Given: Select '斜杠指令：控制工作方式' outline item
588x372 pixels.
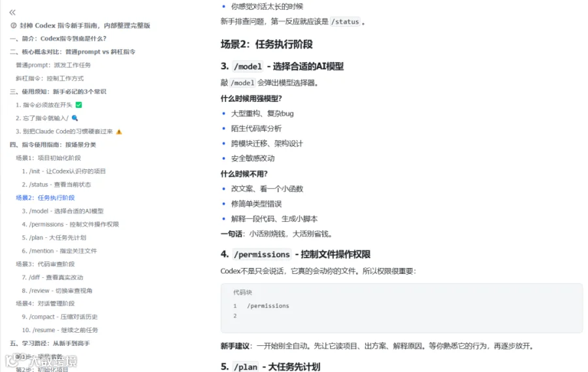Looking at the screenshot, I should 50,78.
